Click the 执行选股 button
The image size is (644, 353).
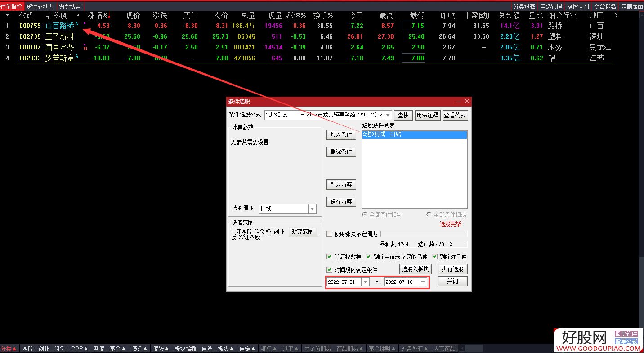pyautogui.click(x=453, y=269)
